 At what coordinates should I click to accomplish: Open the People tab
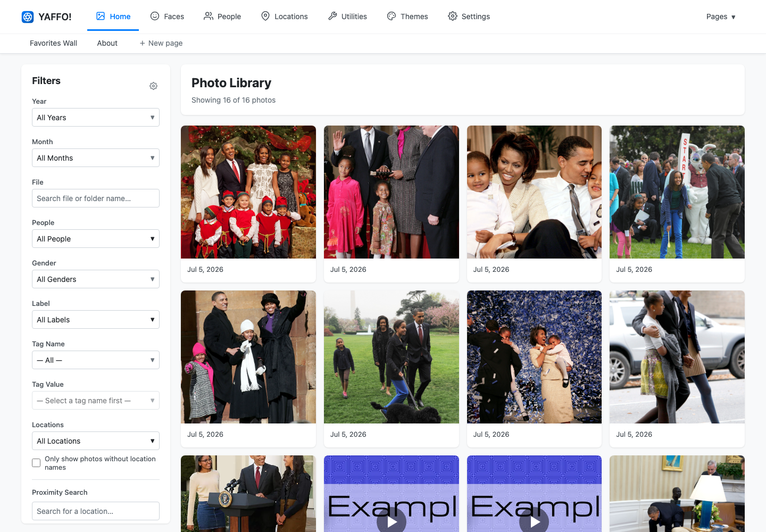[222, 16]
